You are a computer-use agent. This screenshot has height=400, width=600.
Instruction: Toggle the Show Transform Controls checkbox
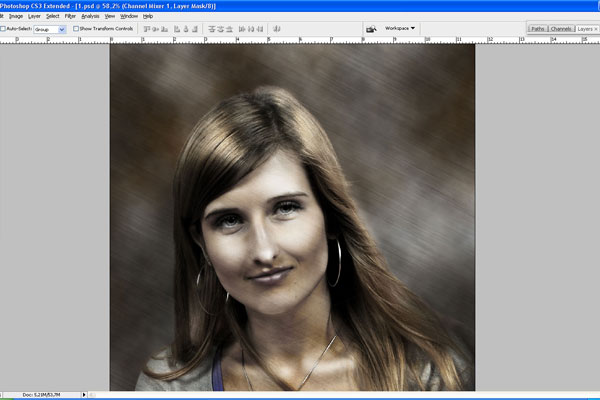point(77,29)
